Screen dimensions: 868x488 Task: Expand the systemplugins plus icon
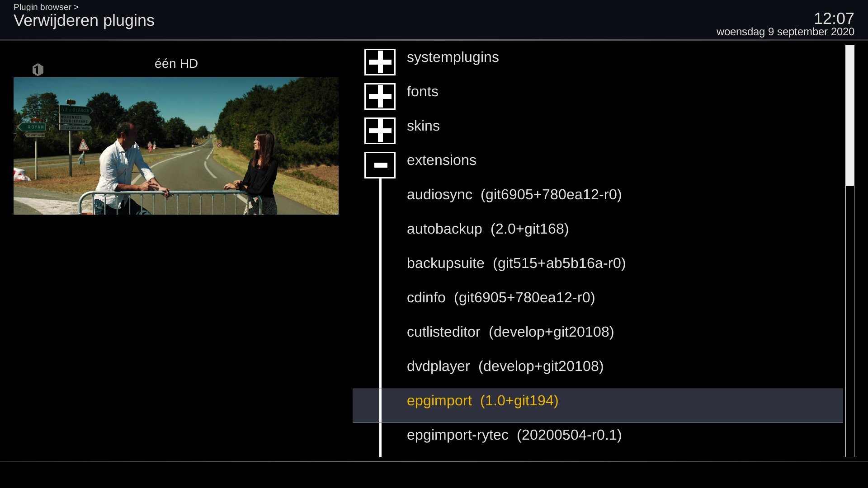click(380, 62)
